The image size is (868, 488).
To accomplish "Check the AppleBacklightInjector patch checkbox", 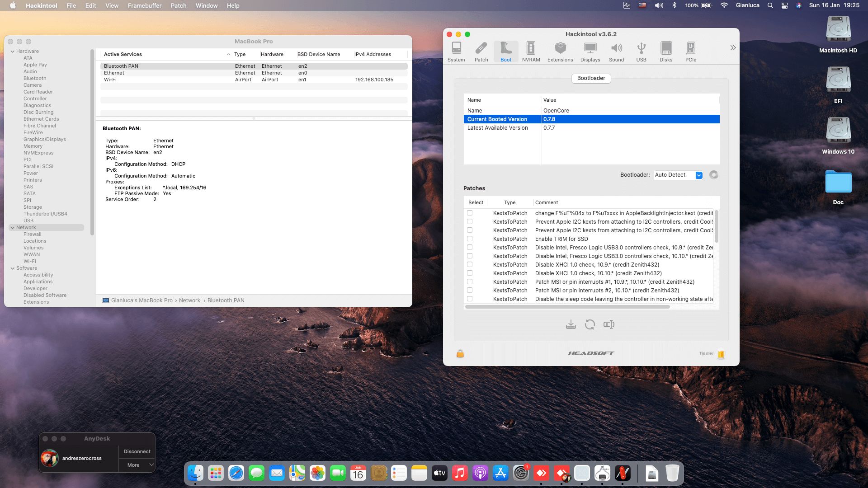I will click(x=470, y=213).
